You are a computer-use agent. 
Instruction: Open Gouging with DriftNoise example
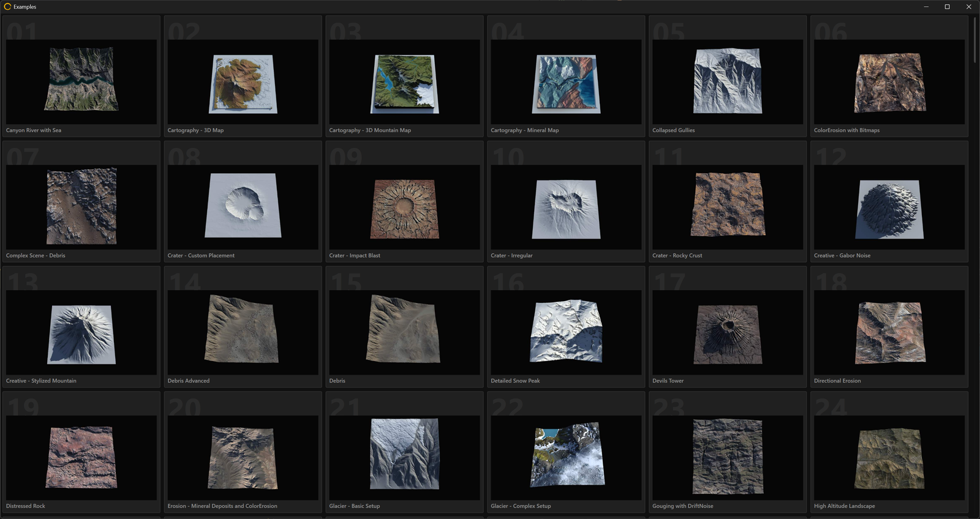click(728, 452)
